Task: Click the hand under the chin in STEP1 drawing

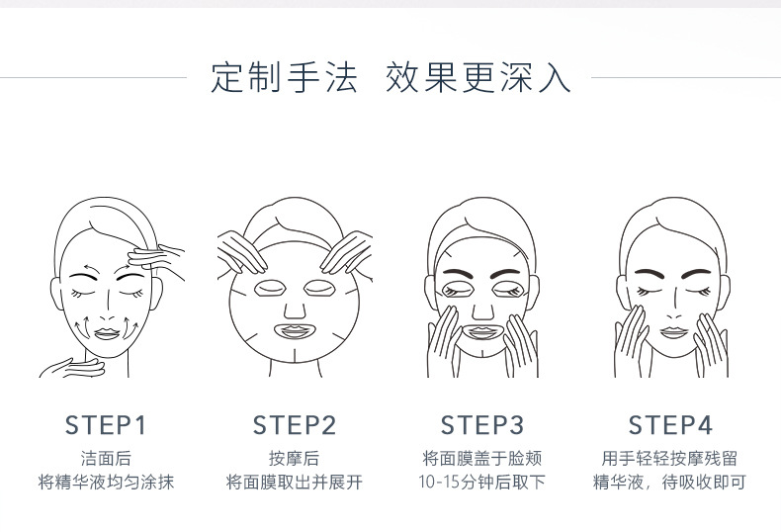Action: [72, 368]
